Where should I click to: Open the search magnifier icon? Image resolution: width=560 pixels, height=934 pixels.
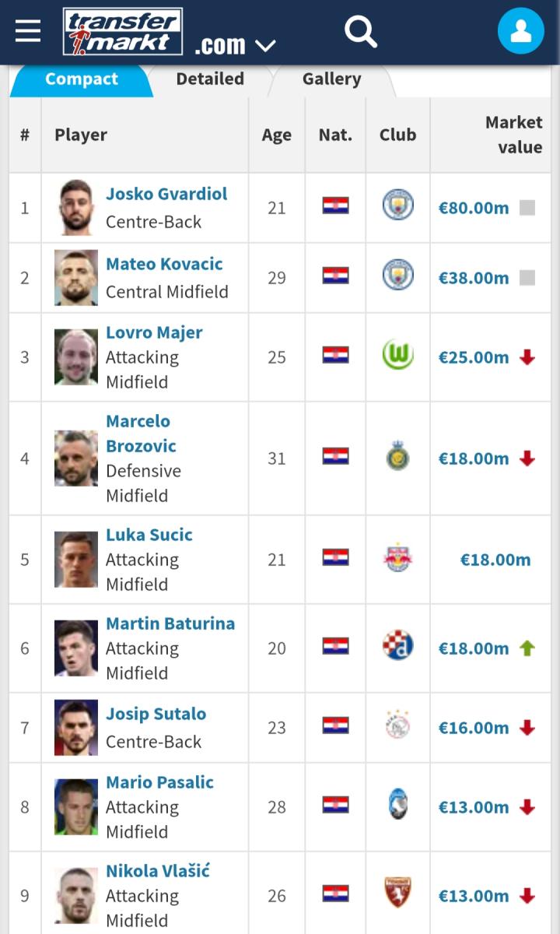[x=361, y=32]
